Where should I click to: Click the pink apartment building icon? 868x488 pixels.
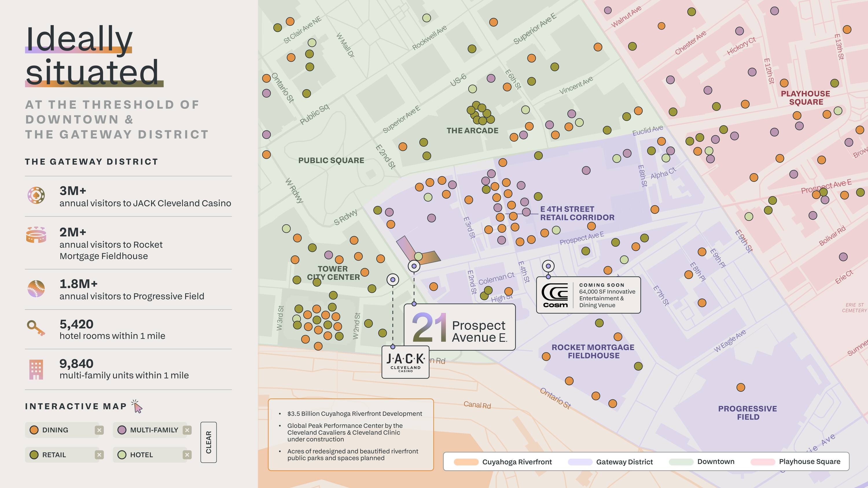pyautogui.click(x=36, y=369)
